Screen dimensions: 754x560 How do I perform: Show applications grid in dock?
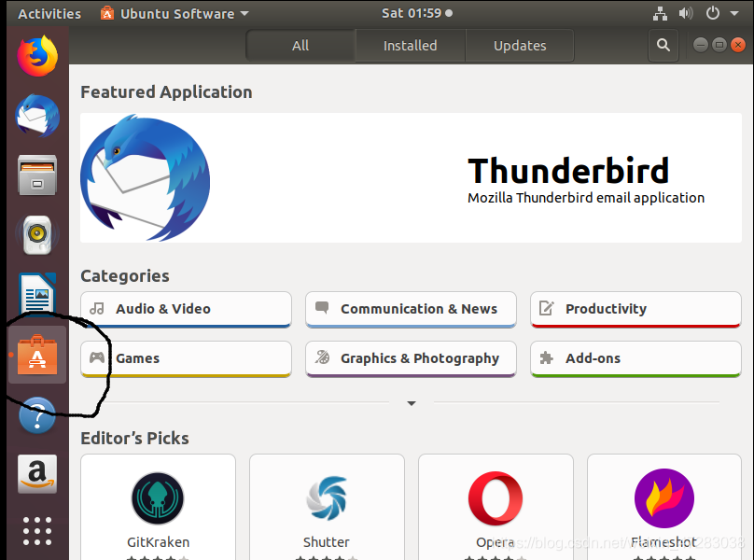tap(37, 531)
